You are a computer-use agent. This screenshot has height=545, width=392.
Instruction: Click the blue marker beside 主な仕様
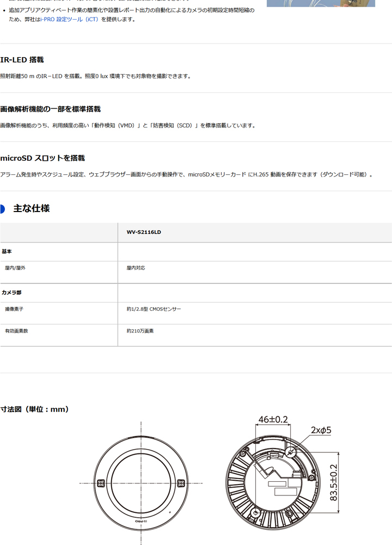pyautogui.click(x=2, y=209)
